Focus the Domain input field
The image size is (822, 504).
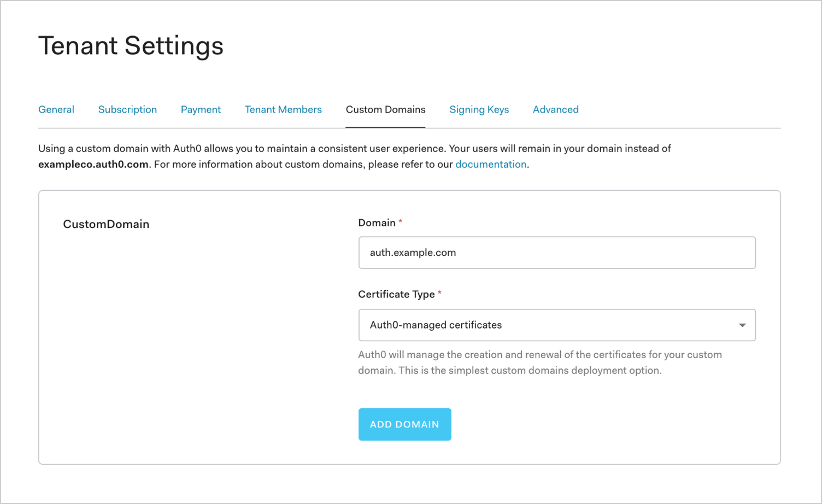tap(557, 253)
